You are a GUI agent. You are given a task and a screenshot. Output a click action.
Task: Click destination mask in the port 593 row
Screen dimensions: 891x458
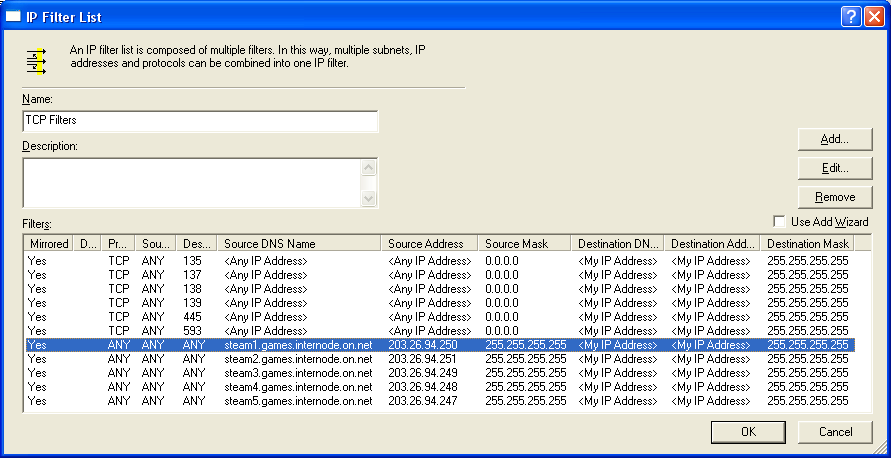(x=808, y=331)
